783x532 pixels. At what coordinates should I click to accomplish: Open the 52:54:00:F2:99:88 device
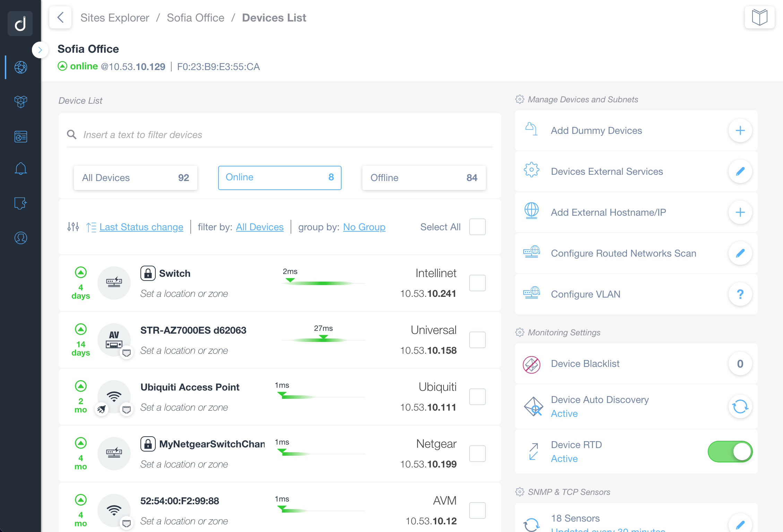tap(180, 501)
